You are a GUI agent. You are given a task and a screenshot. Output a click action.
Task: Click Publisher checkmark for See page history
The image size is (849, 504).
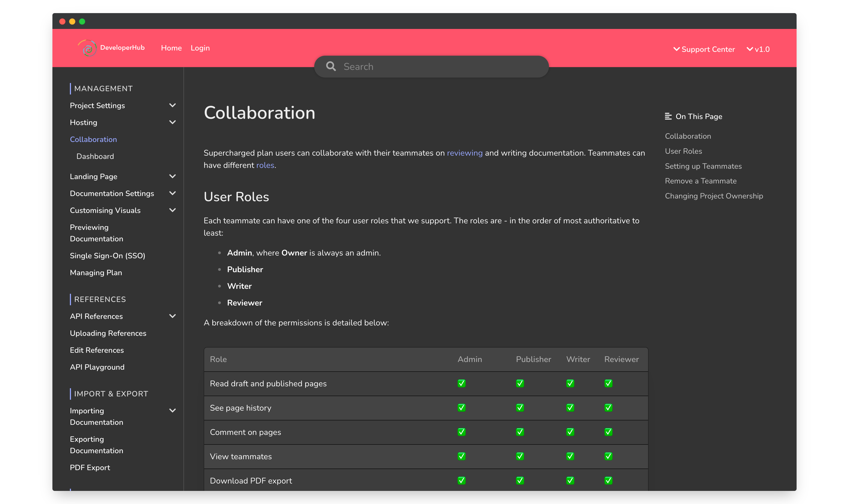[x=520, y=408]
